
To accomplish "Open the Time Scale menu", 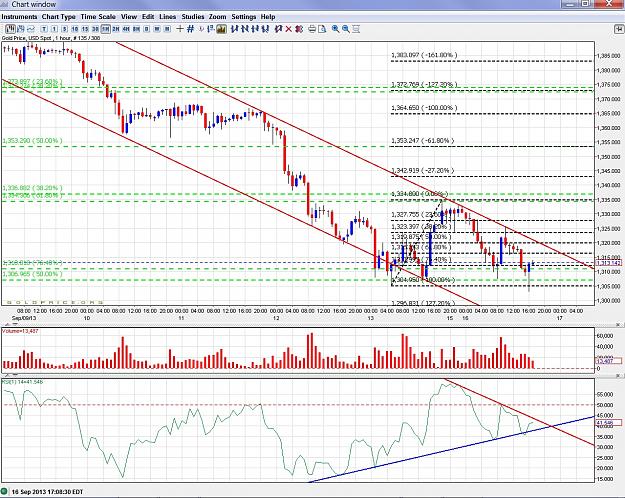I will point(98,17).
